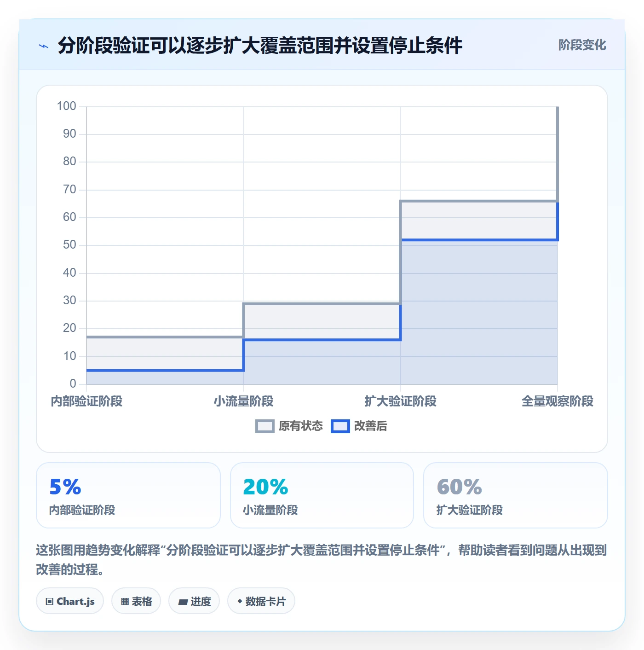This screenshot has width=644, height=650.
Task: Open the 5% 内部验证阶段 card
Action: pyautogui.click(x=128, y=495)
